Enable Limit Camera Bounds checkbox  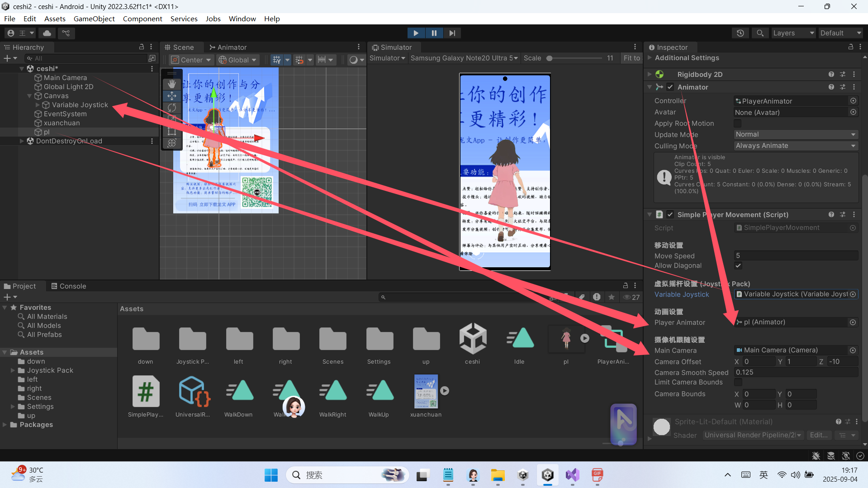738,382
